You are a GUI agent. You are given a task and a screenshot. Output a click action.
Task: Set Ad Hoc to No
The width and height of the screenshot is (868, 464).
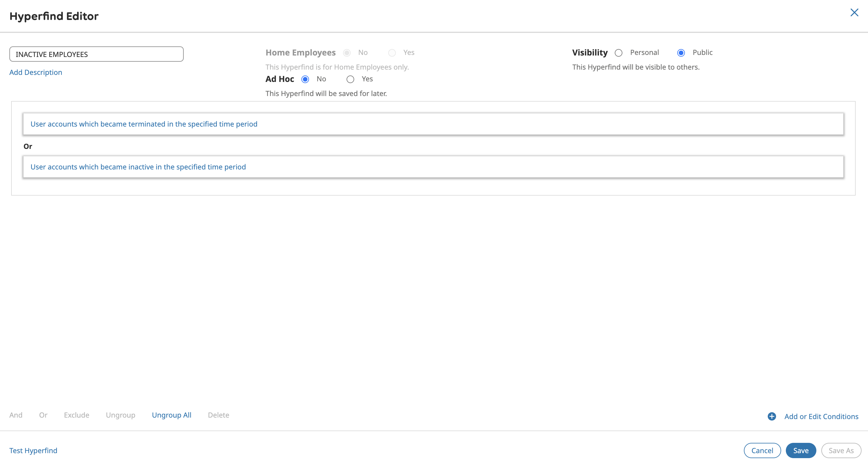pyautogui.click(x=305, y=79)
